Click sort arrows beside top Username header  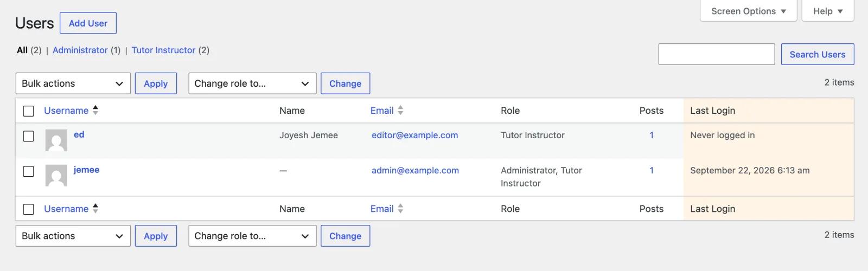[x=95, y=110]
